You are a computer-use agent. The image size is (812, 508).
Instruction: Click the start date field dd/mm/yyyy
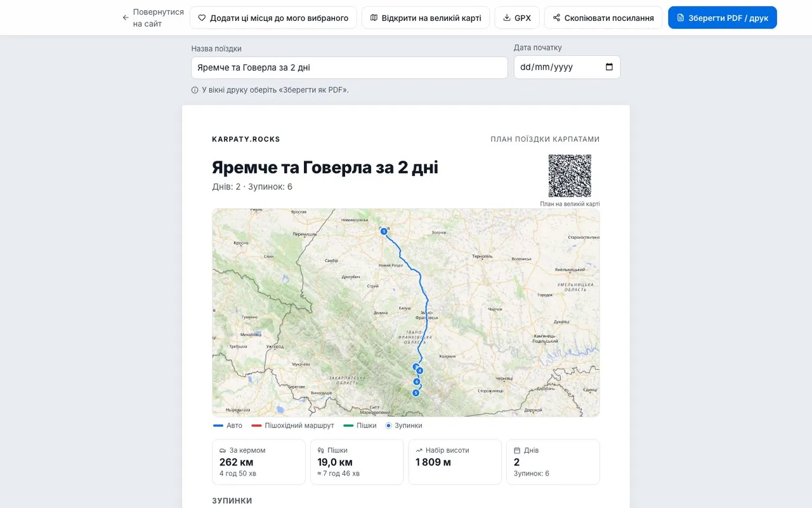click(567, 67)
